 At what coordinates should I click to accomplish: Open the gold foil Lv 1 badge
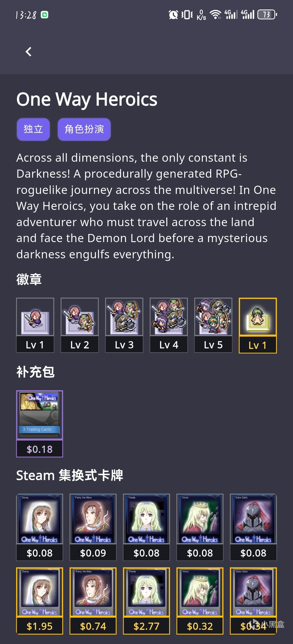[x=258, y=325]
